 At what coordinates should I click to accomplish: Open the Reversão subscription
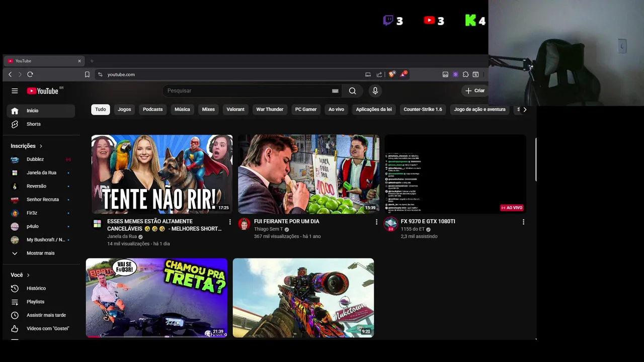tap(41, 186)
